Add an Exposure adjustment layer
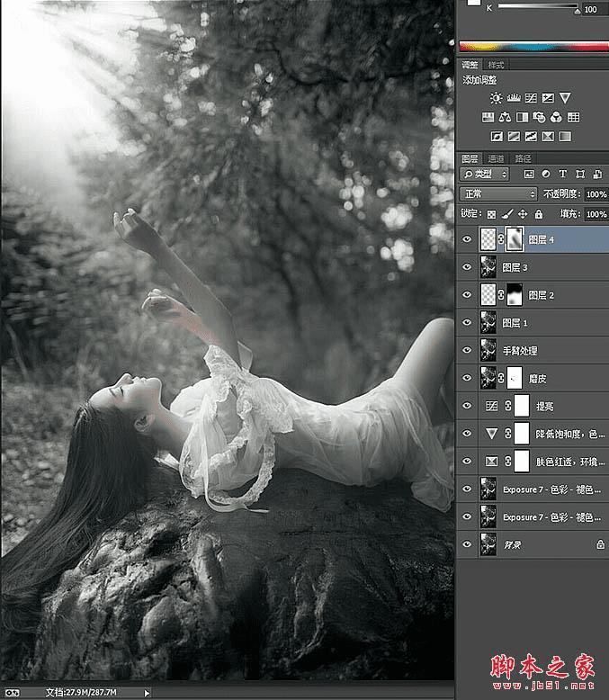 (548, 98)
